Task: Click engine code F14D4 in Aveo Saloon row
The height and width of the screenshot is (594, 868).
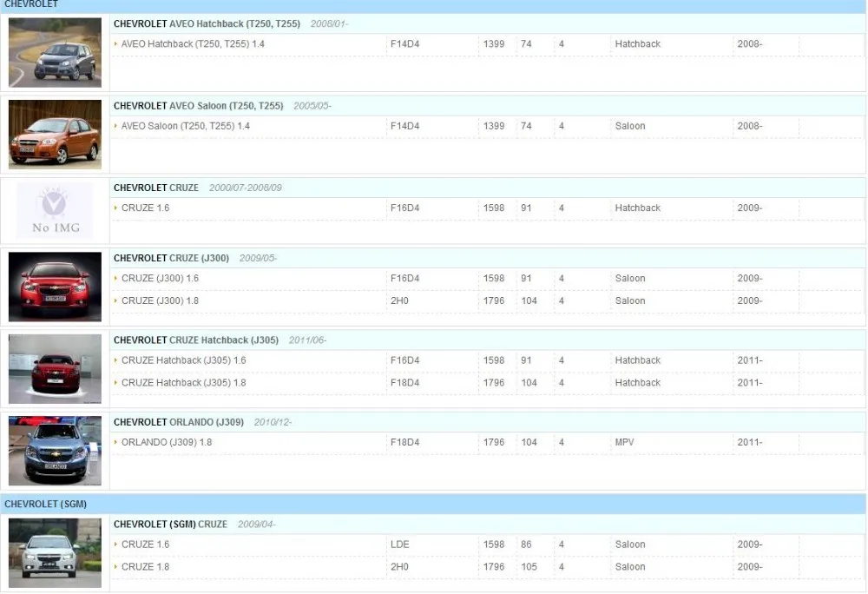Action: (x=404, y=126)
